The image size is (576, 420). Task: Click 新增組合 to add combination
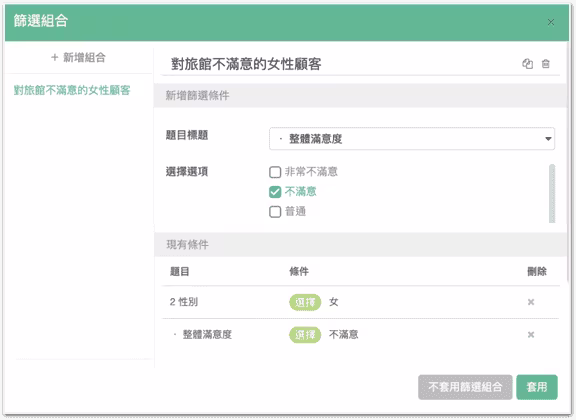(79, 57)
